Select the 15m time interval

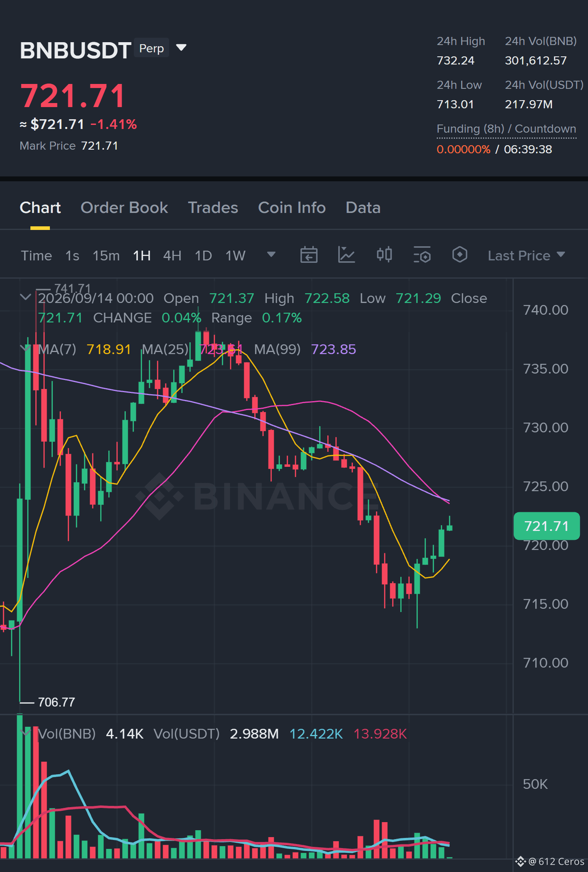[x=106, y=256]
